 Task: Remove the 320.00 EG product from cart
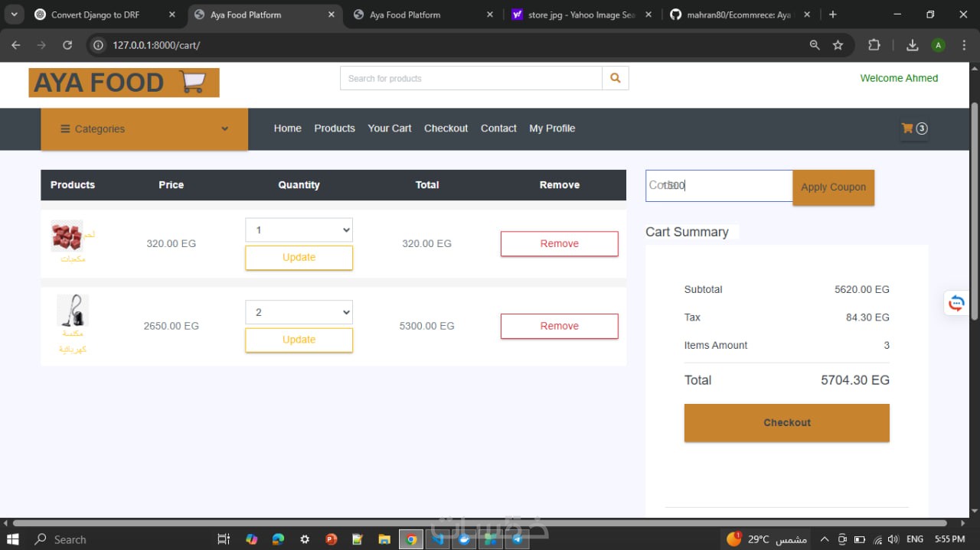[559, 244]
